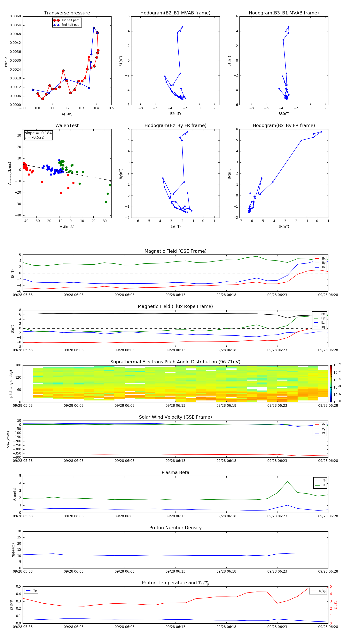
Task: Click the 'Hodogram(B2_B1 MVAB frame)' title
Action: click(x=175, y=13)
